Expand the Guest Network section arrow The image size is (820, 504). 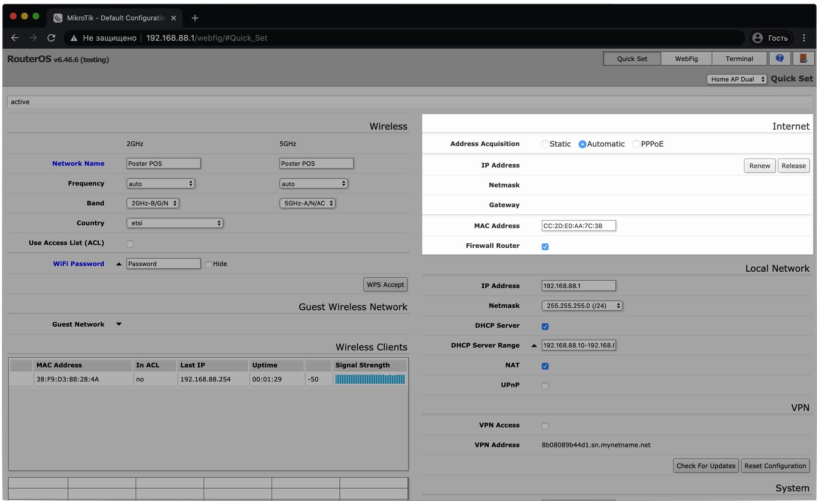pyautogui.click(x=119, y=324)
